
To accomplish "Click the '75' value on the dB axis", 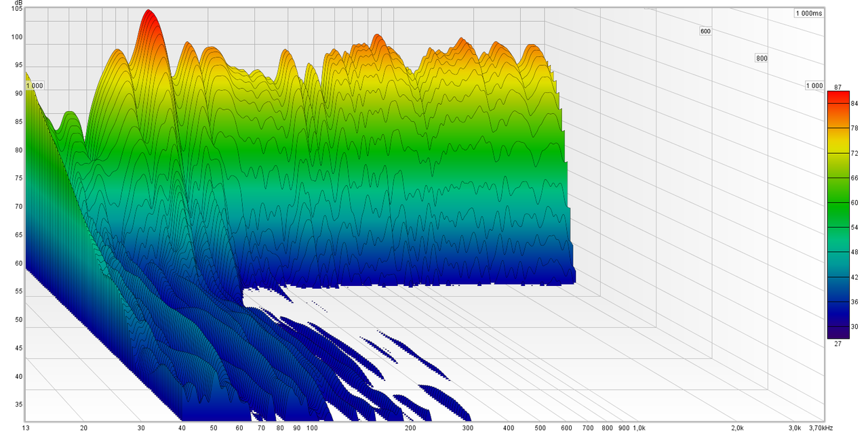I will 19,178.
